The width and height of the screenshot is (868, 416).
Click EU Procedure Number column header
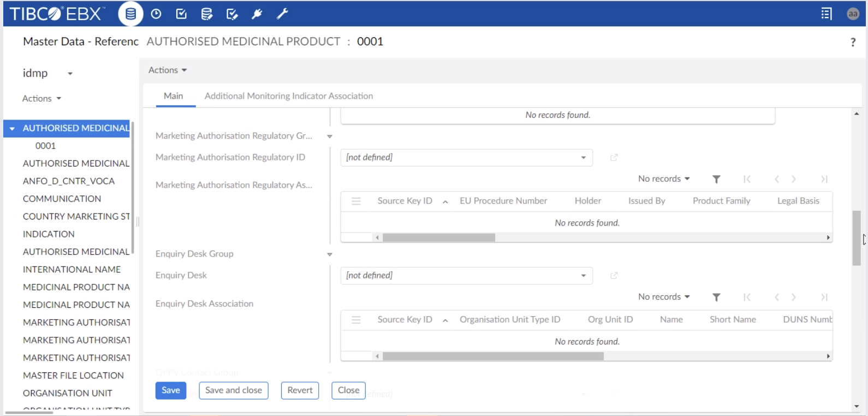tap(503, 201)
